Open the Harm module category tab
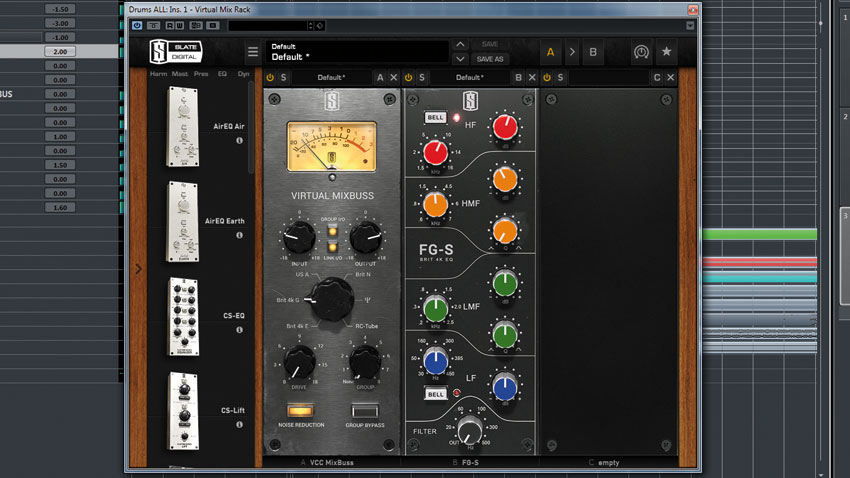The image size is (850, 478). point(158,74)
